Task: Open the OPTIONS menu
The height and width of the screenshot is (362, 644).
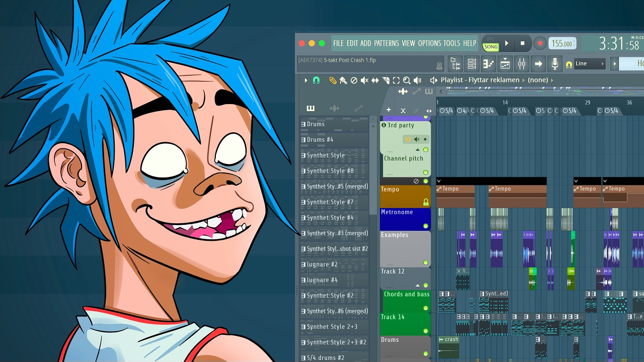Action: click(x=429, y=43)
